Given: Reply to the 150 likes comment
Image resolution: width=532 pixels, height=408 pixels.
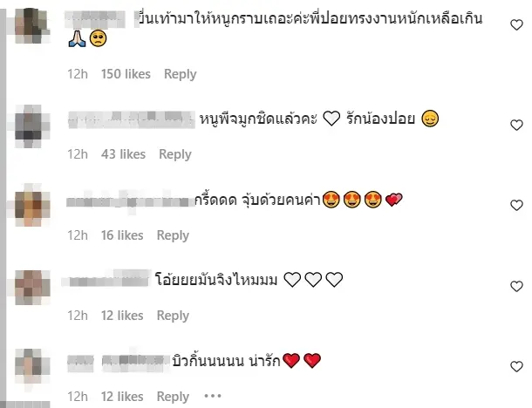Looking at the screenshot, I should tap(181, 74).
